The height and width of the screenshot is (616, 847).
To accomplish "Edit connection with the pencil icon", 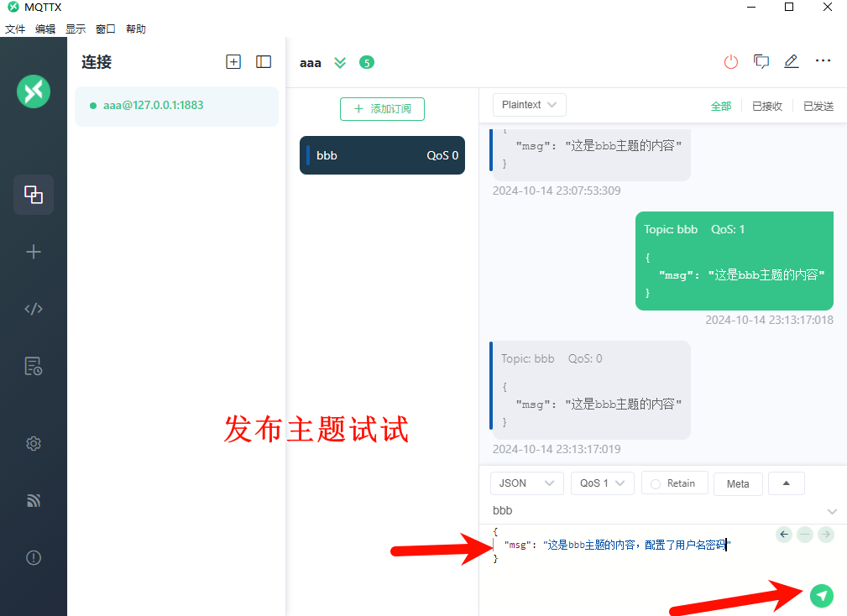I will (792, 61).
